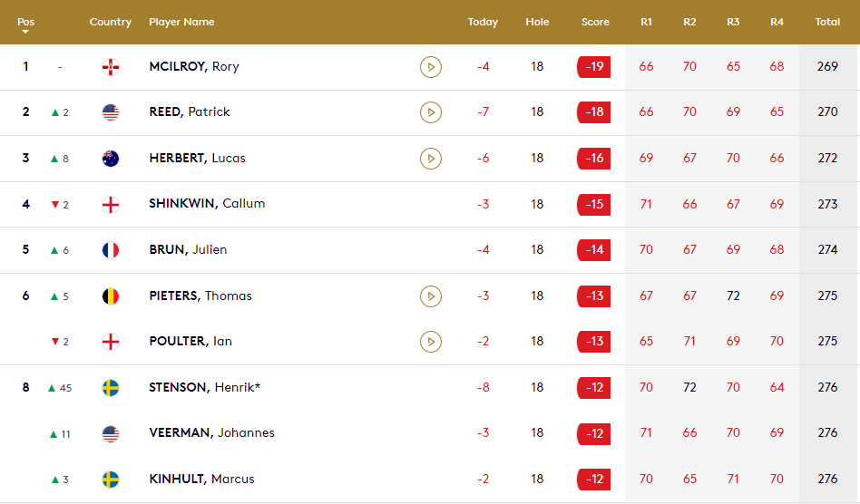The width and height of the screenshot is (860, 504).
Task: Sort by the Score column header
Action: point(595,22)
